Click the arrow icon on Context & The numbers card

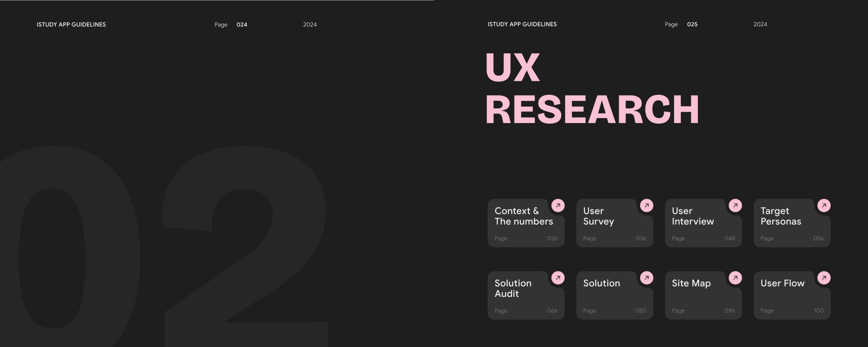[558, 205]
